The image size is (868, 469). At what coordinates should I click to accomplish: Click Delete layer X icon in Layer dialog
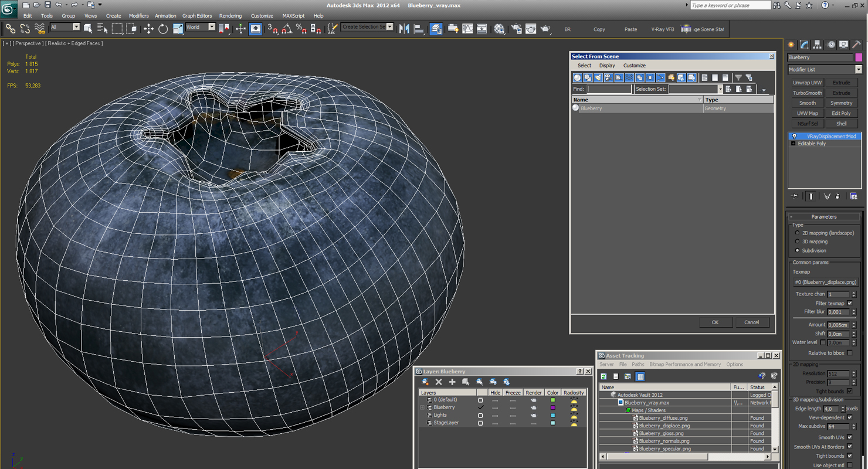pos(439,382)
